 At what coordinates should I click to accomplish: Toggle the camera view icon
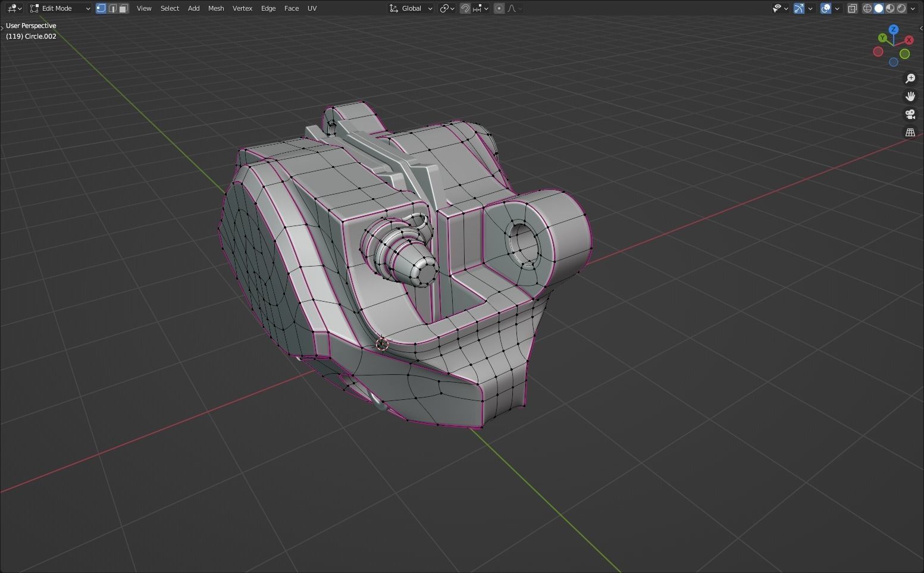coord(910,114)
